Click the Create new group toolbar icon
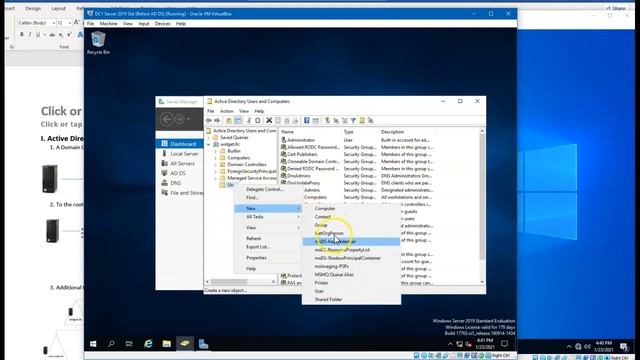The image size is (640, 360). [336, 120]
